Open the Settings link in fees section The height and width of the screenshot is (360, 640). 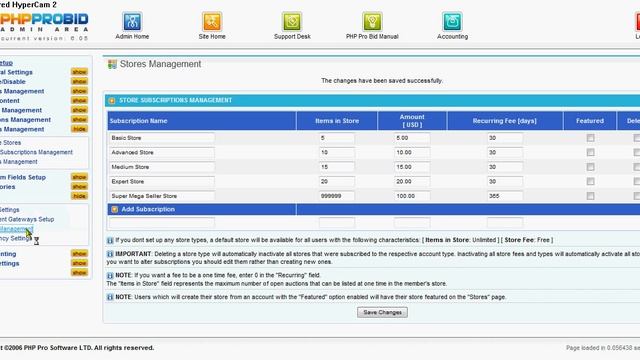point(10,210)
